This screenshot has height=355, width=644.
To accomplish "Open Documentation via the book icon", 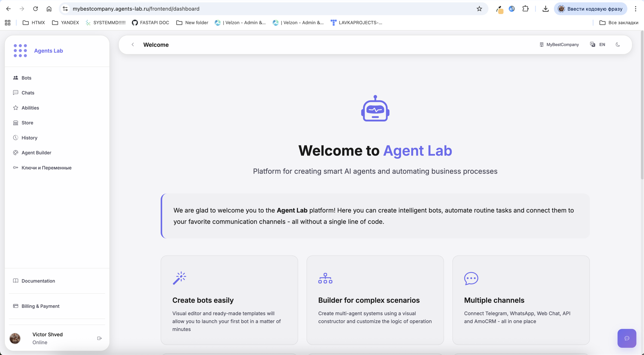I will (15, 281).
